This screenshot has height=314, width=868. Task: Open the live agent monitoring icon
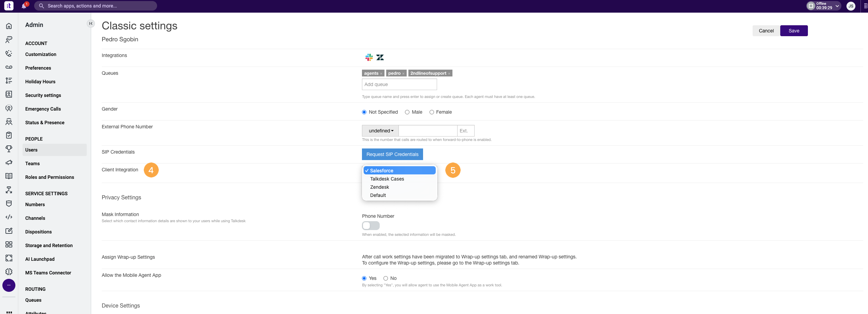tap(9, 108)
